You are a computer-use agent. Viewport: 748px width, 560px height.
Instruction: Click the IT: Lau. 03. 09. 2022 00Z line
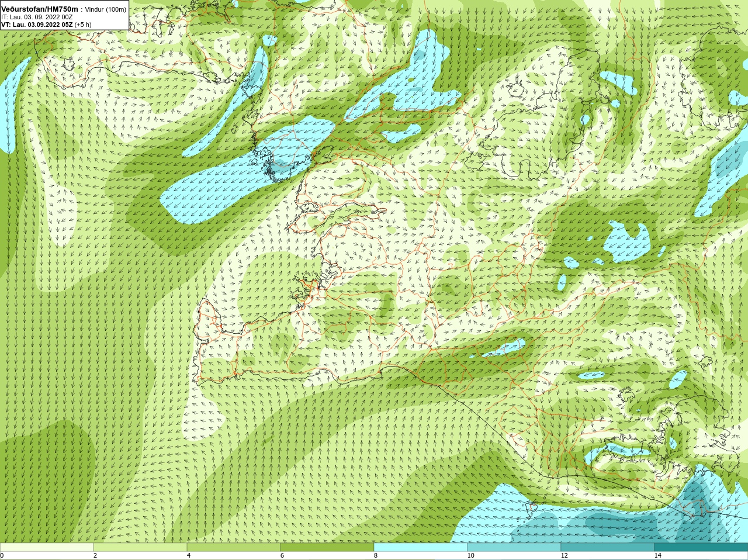[x=37, y=17]
